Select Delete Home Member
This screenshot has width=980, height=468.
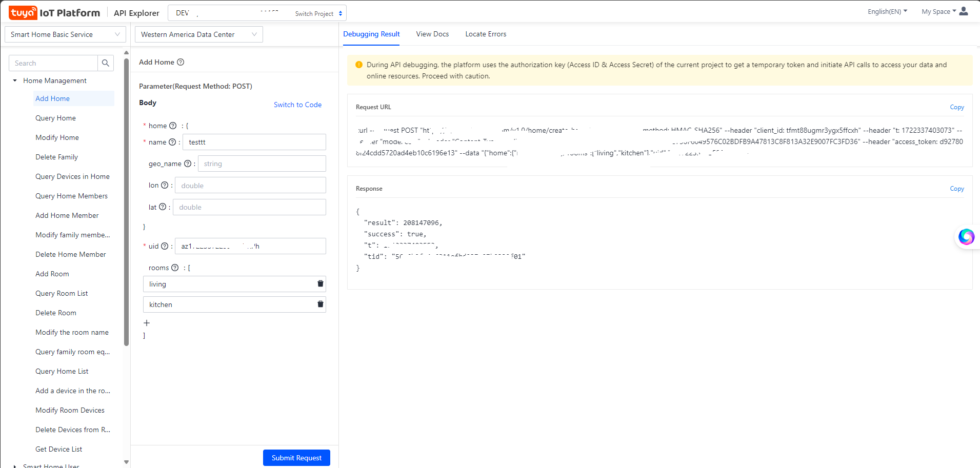(71, 254)
